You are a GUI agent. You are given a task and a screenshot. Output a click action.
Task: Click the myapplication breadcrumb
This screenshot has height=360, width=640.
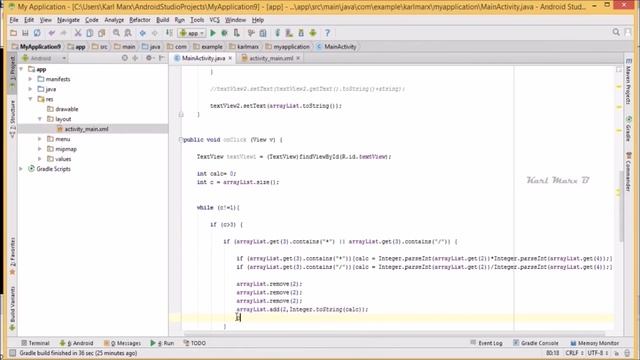coord(287,47)
